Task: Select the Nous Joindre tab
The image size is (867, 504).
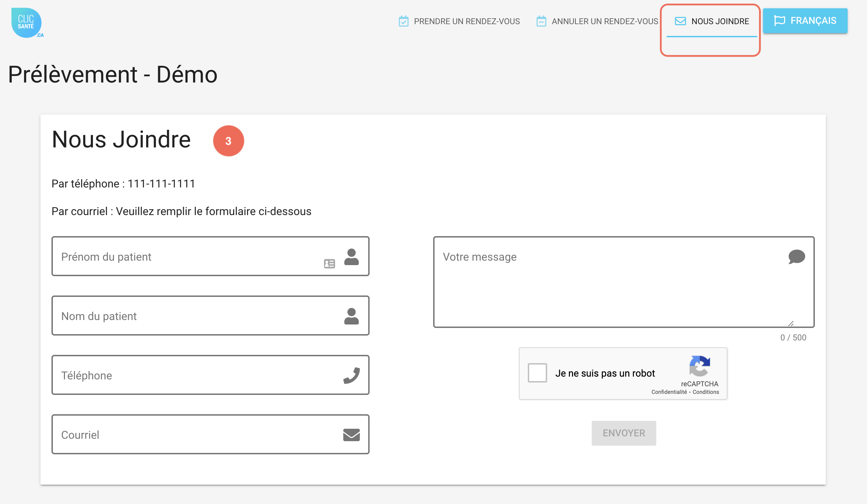Action: coord(720,21)
